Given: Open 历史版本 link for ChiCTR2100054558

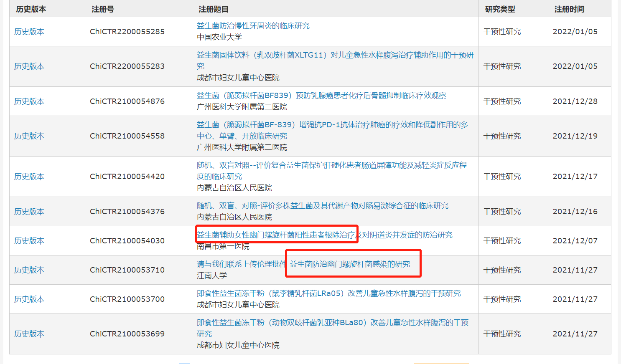Looking at the screenshot, I should point(29,136).
